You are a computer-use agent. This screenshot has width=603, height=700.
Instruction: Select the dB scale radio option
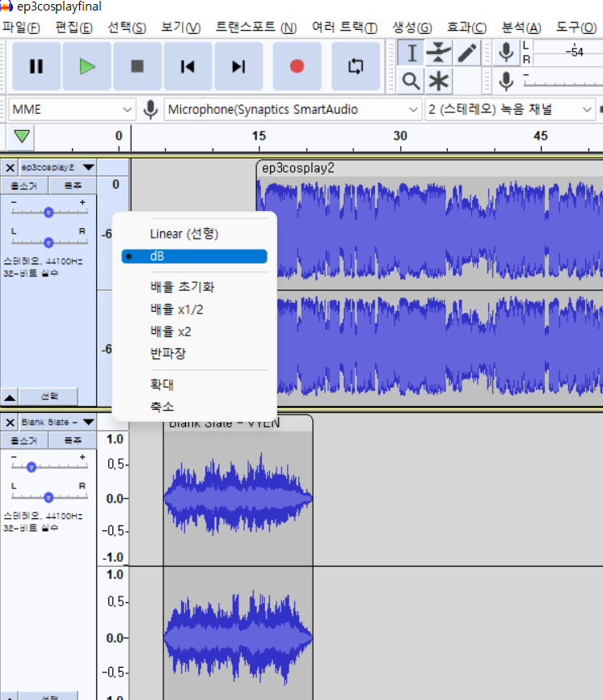pos(194,256)
